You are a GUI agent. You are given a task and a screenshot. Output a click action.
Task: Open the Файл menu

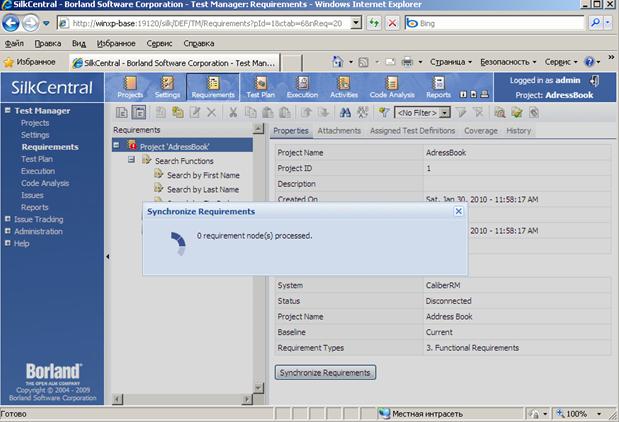14,43
